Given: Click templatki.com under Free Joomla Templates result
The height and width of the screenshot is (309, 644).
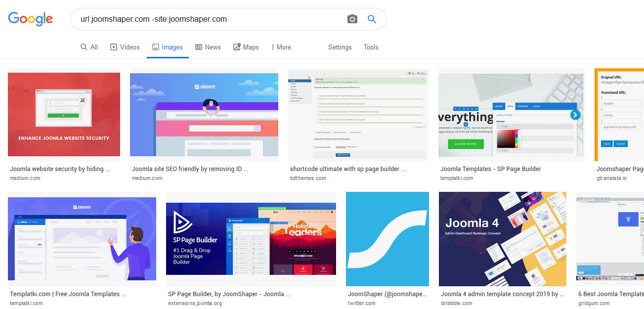Looking at the screenshot, I should [x=26, y=303].
